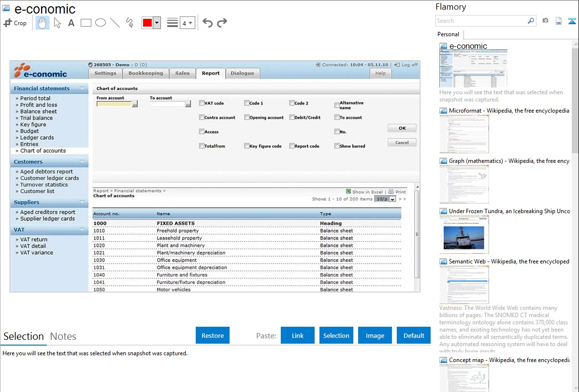This screenshot has height=392, width=579.
Task: Open the line width dropdown showing 4
Action: pos(188,23)
